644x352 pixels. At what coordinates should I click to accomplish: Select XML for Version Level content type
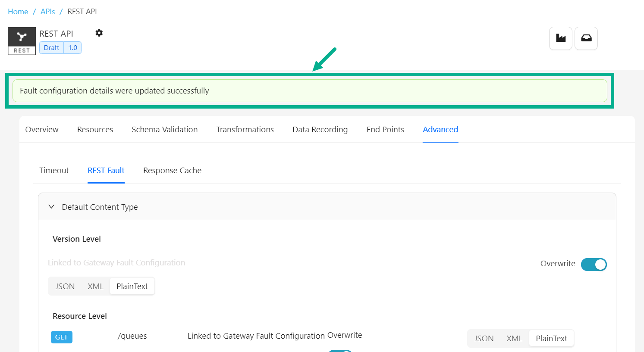pyautogui.click(x=95, y=287)
